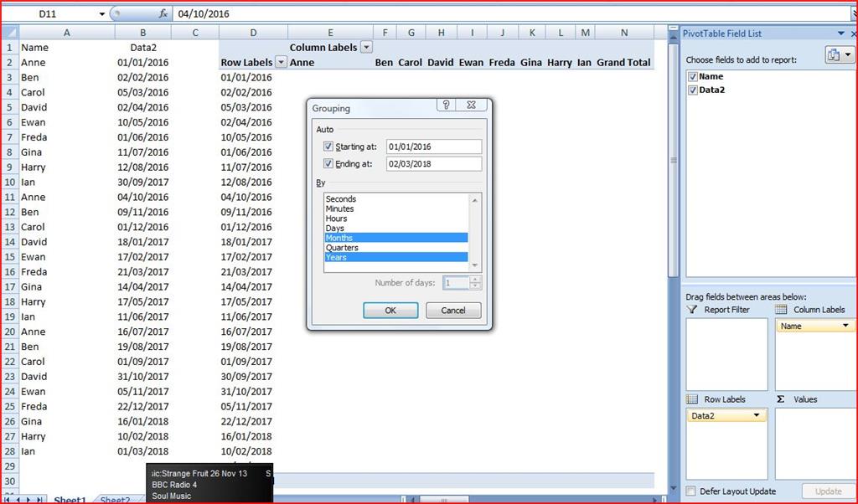Click the select-all corner of the sheet

pos(10,33)
